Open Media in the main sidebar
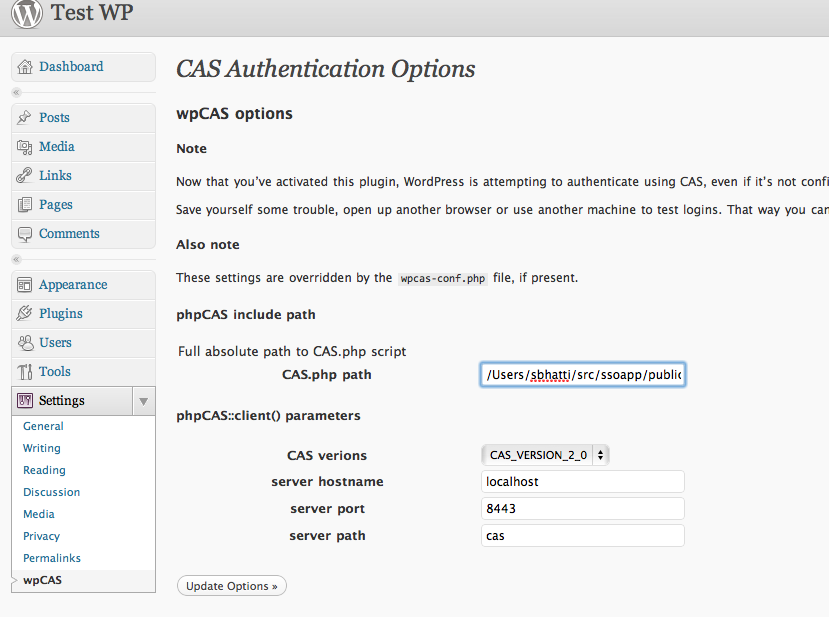Image resolution: width=829 pixels, height=617 pixels. (x=57, y=146)
